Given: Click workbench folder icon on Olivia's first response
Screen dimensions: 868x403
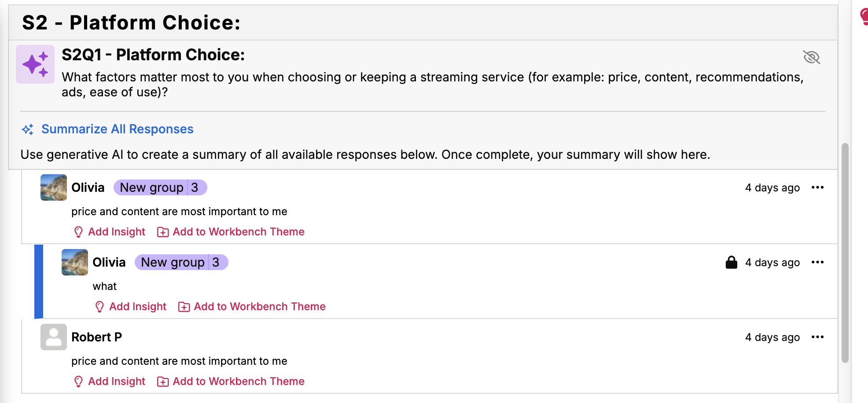Looking at the screenshot, I should click(163, 232).
